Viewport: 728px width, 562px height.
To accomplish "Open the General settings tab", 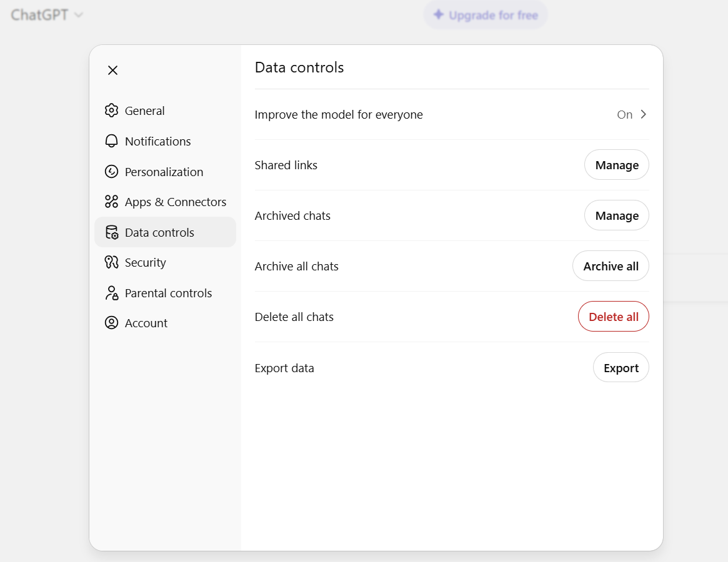I will tap(166, 111).
